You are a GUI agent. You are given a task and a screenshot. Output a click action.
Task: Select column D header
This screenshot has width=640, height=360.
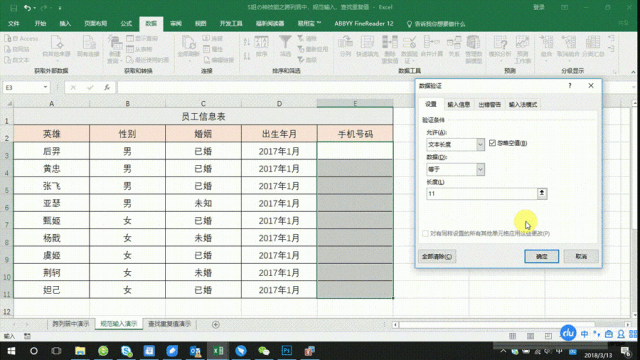(279, 104)
